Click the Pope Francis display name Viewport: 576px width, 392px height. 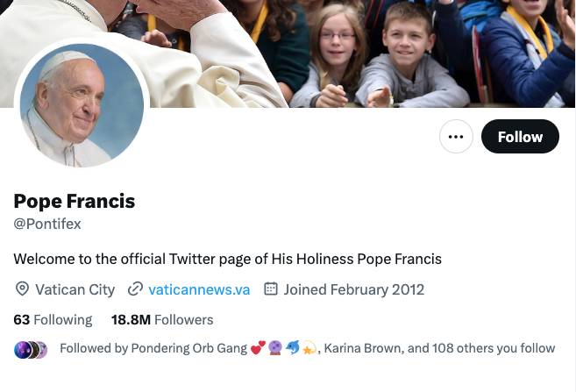[75, 201]
